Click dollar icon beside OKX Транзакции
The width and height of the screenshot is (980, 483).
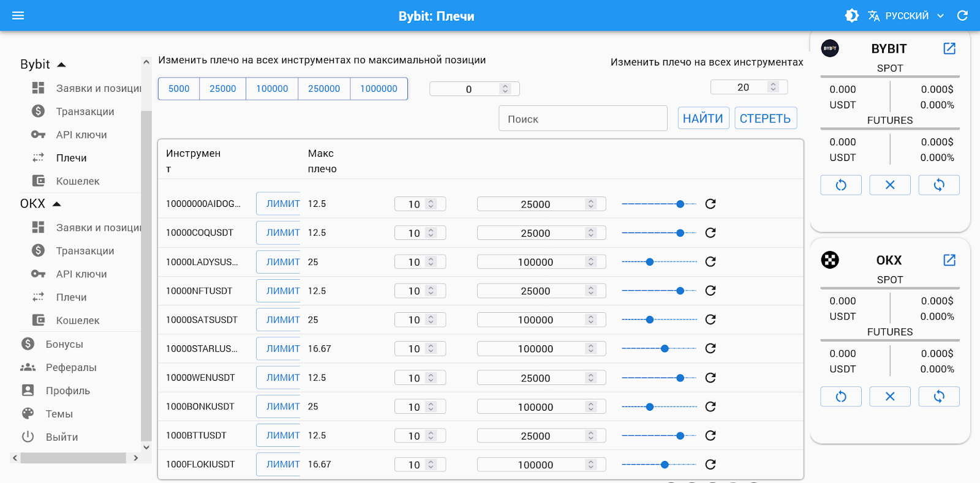click(38, 250)
